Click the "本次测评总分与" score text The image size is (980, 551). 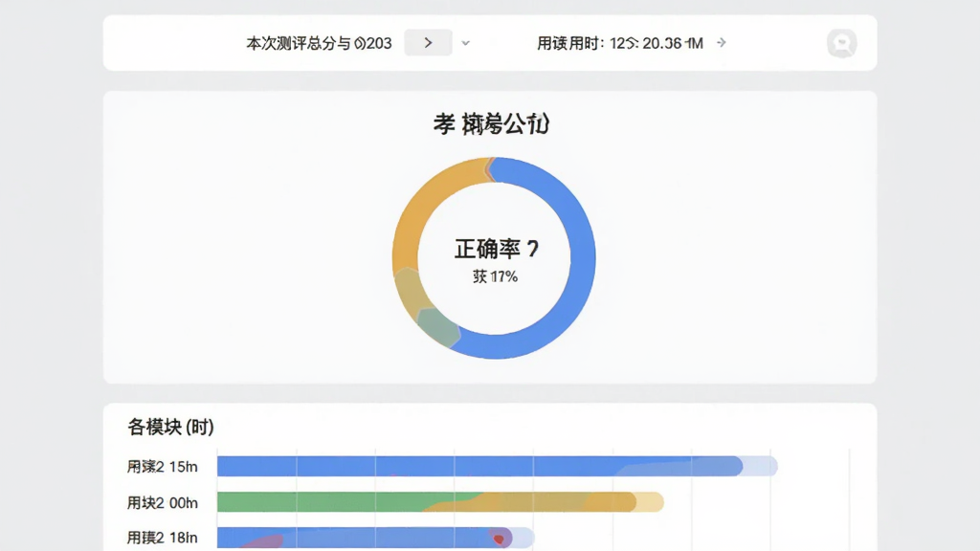319,43
